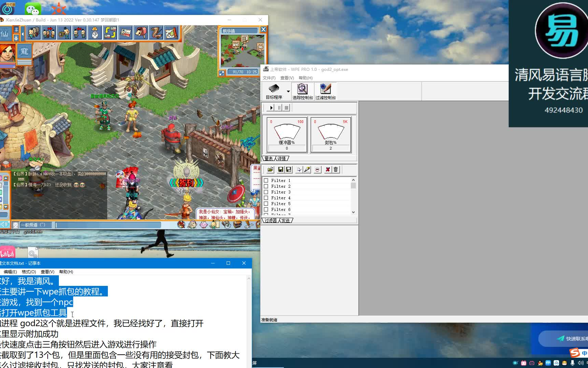
Task: Click the pink face icon in game bottom bar
Action: click(x=203, y=224)
